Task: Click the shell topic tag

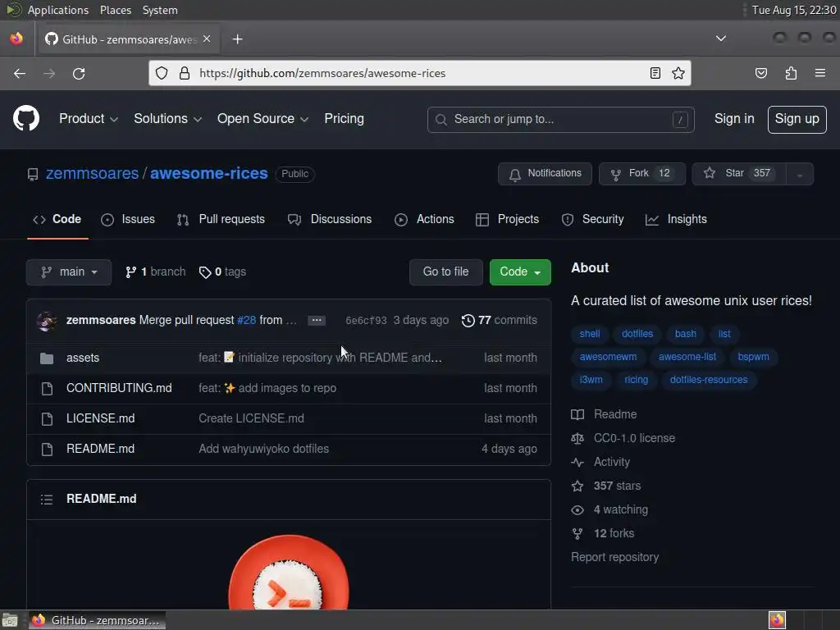Action: pos(589,334)
